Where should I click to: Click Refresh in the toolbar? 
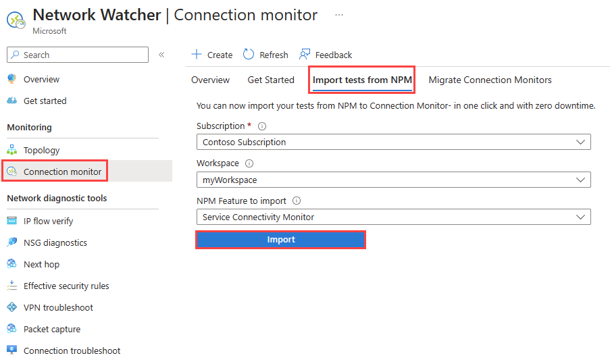pyautogui.click(x=265, y=55)
